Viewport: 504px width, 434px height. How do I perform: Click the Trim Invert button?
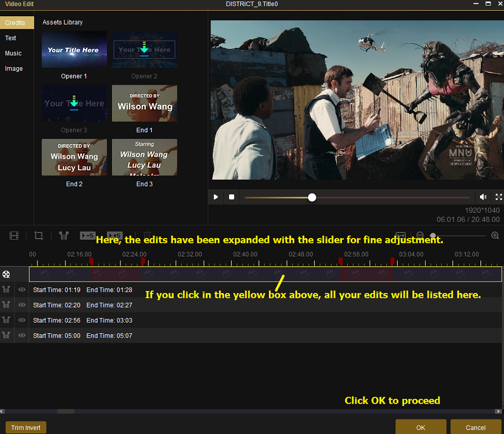[x=26, y=428]
